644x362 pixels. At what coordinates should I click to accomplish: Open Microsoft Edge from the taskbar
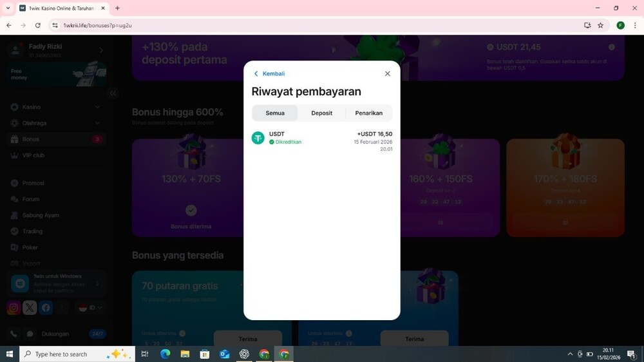click(x=165, y=354)
